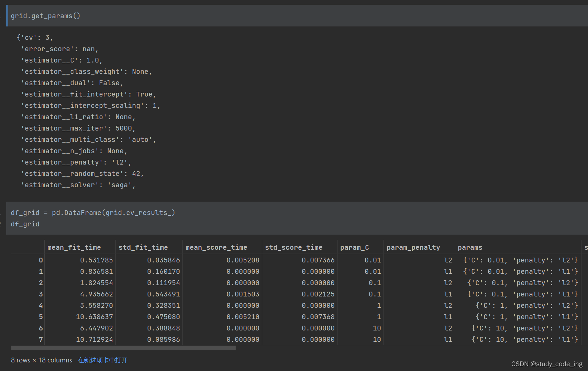Click the 'estimator__solver': 'saga' output line

coord(78,185)
